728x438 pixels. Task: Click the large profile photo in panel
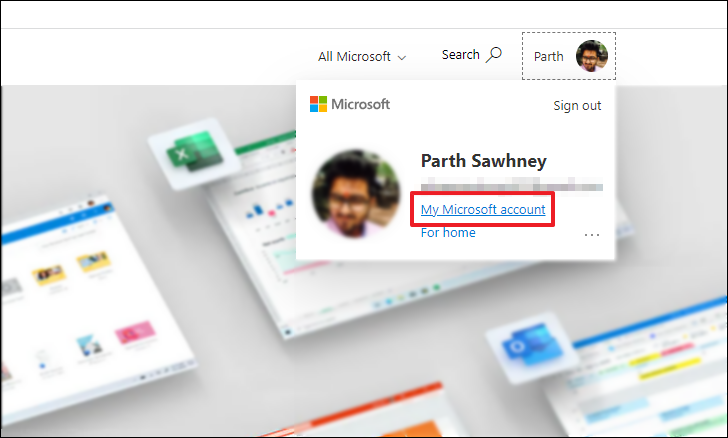tap(356, 193)
